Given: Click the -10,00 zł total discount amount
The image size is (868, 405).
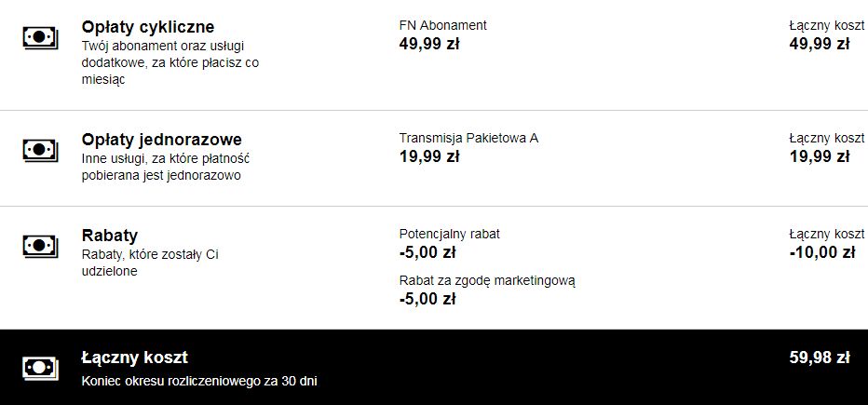Looking at the screenshot, I should pyautogui.click(x=821, y=252).
